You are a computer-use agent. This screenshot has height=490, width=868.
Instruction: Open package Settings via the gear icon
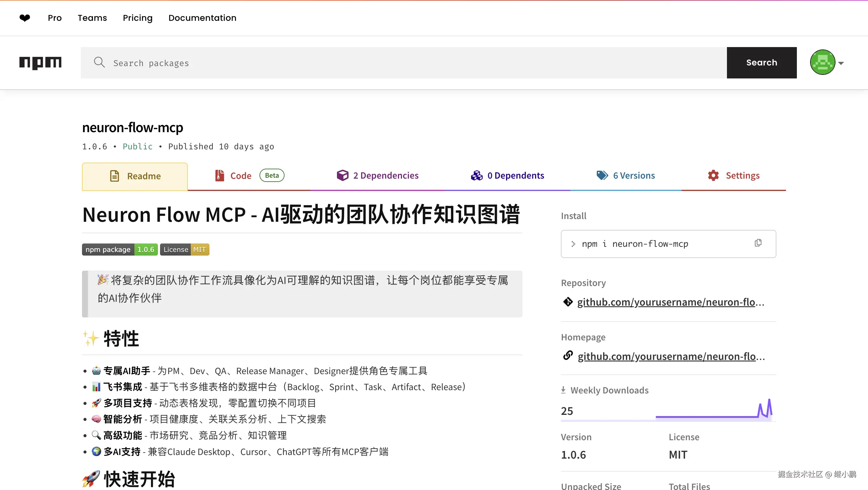coord(713,175)
